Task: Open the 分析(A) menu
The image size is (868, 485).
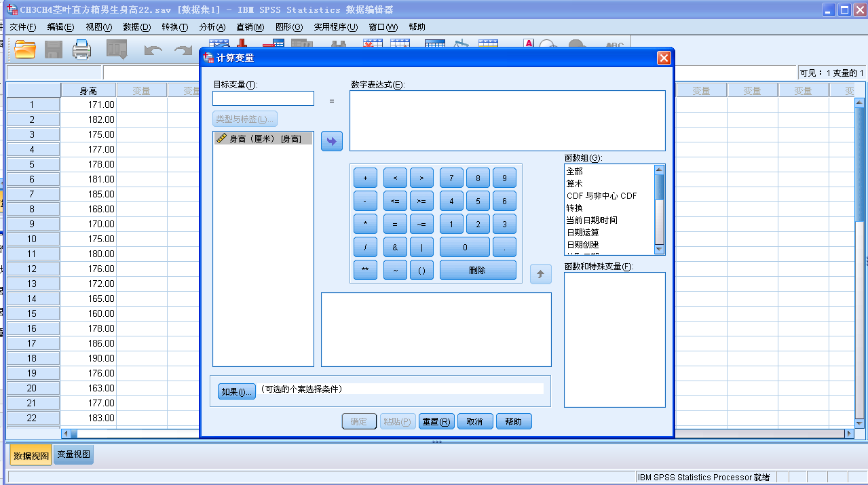Action: pyautogui.click(x=212, y=27)
